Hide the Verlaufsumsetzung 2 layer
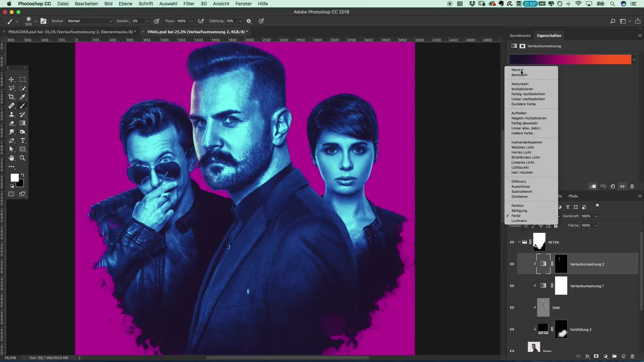The width and height of the screenshot is (644, 362). [512, 264]
